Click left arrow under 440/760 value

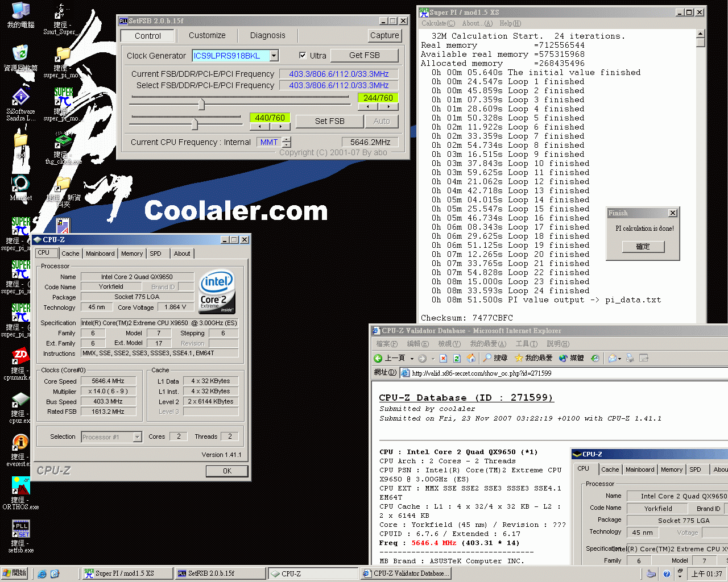[259, 126]
